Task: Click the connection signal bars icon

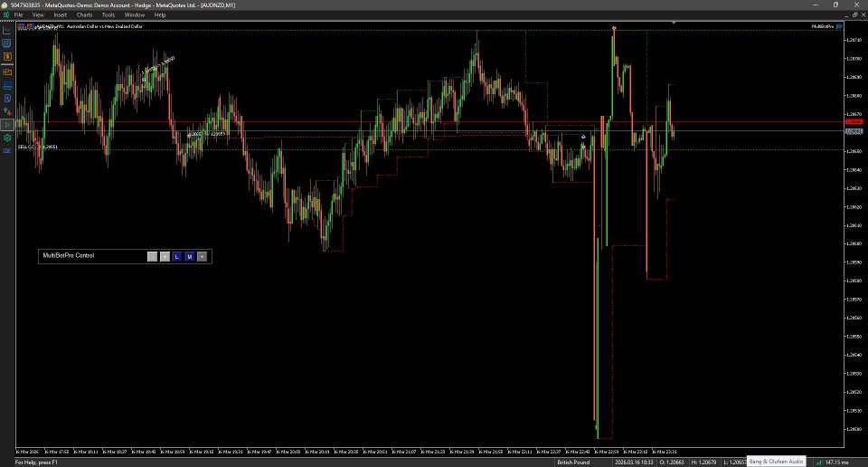Action: 819,462
